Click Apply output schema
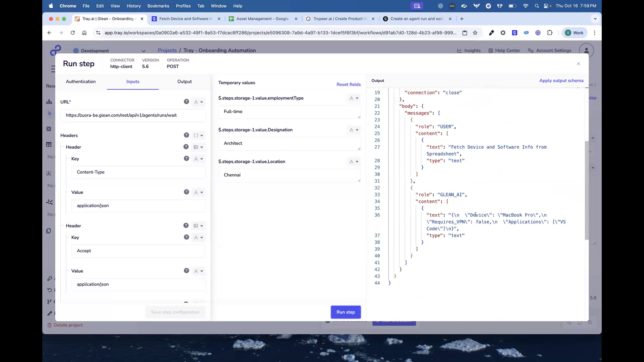644x362 pixels. 561,80
